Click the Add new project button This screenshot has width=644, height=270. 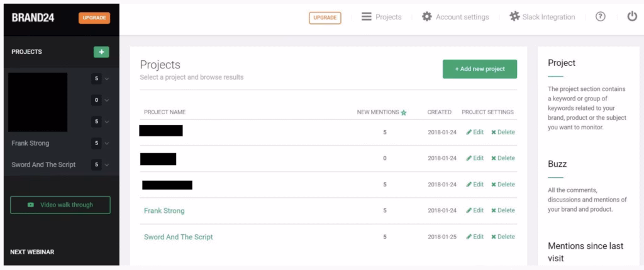click(479, 69)
